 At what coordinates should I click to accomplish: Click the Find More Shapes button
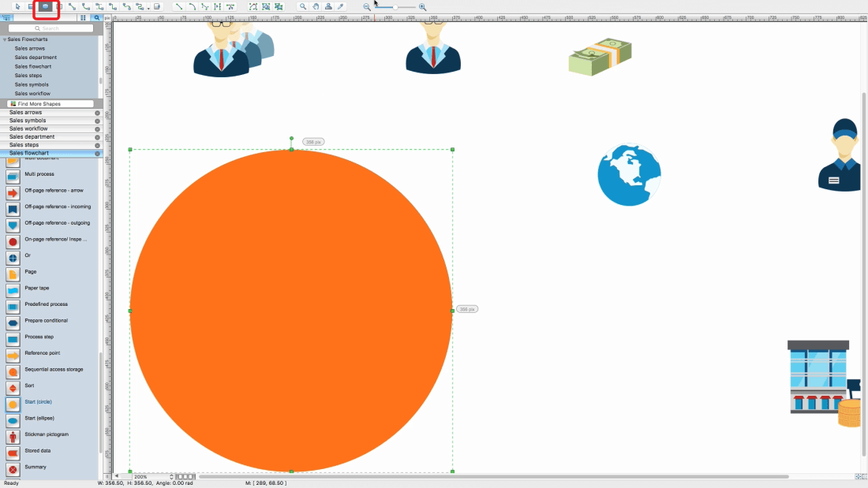51,103
